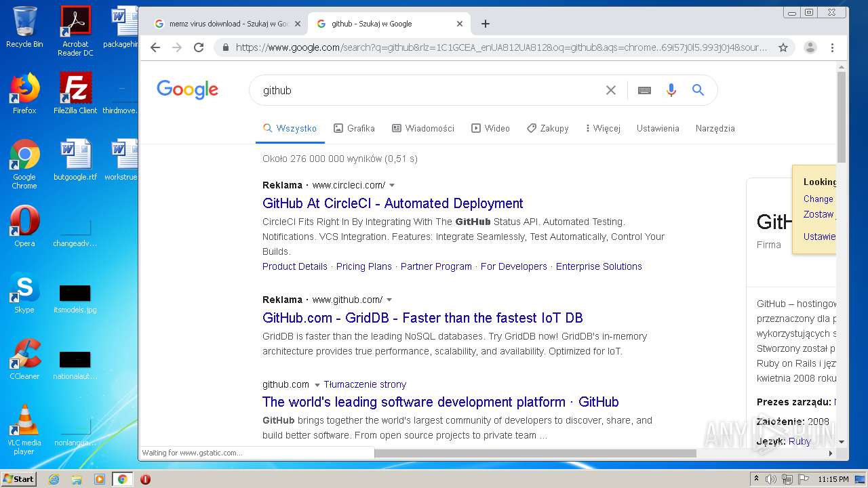Open Windows Explorer folder in the taskbar

tap(77, 479)
